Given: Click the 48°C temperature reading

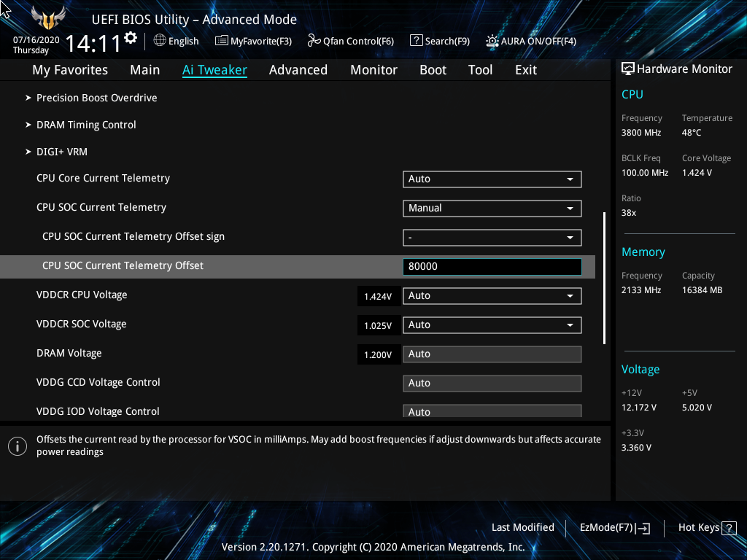Looking at the screenshot, I should 692,133.
